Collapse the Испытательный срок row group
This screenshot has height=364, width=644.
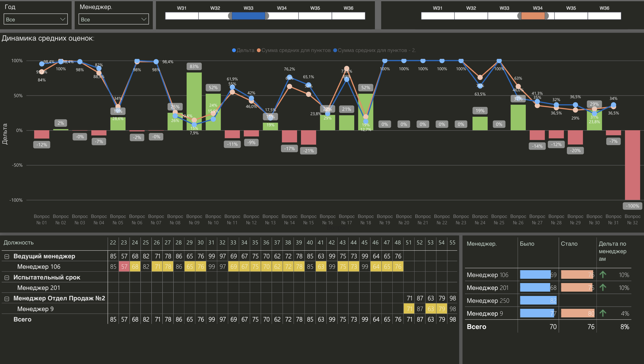tap(7, 277)
